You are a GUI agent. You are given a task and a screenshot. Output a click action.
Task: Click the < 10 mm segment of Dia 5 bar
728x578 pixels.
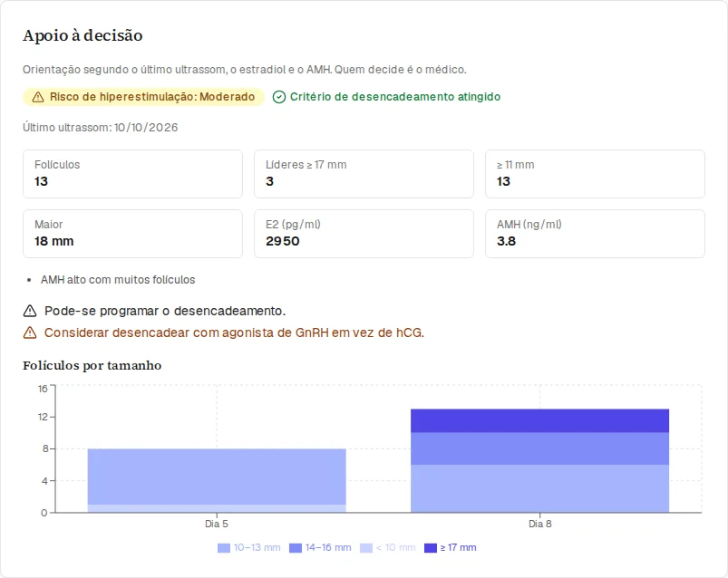click(x=217, y=508)
